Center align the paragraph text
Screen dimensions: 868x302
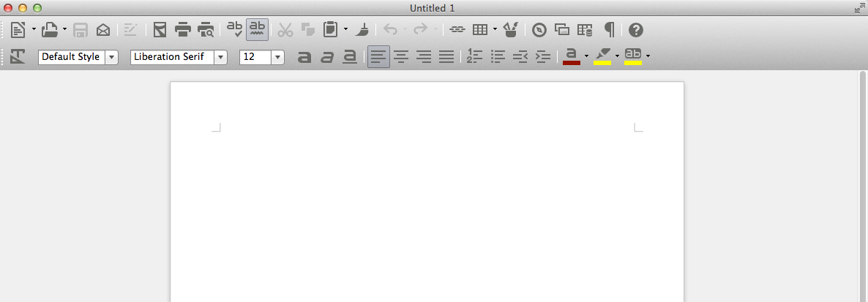pyautogui.click(x=401, y=56)
